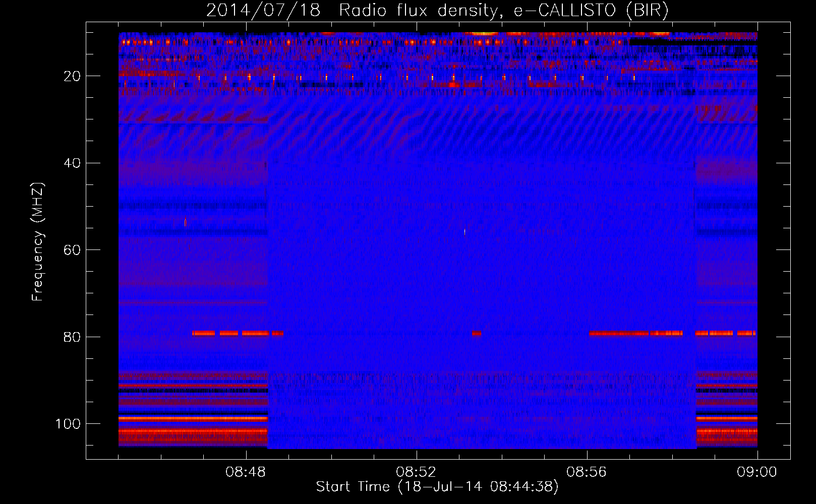Viewport: 816px width, 504px height.
Task: Click the 60 frequency tick label
Action: click(73, 250)
